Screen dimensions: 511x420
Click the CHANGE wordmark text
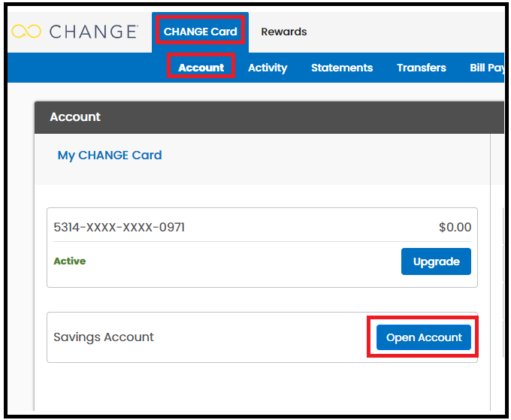pyautogui.click(x=93, y=32)
